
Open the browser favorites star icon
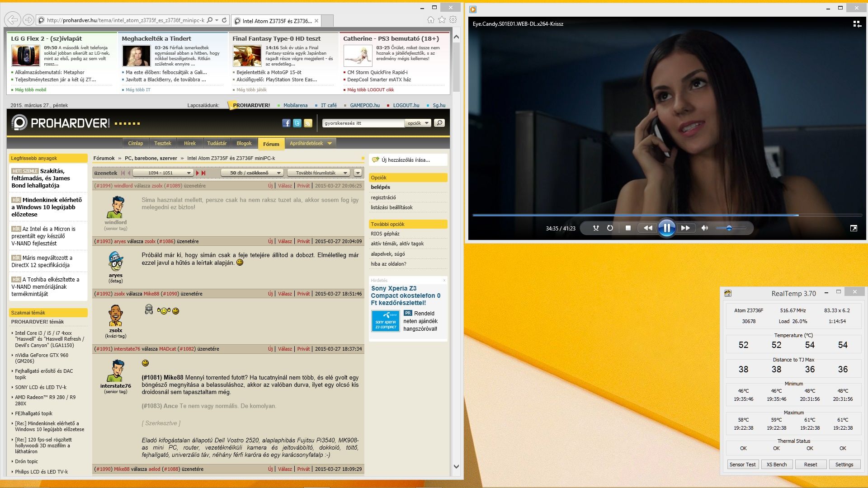click(x=442, y=20)
